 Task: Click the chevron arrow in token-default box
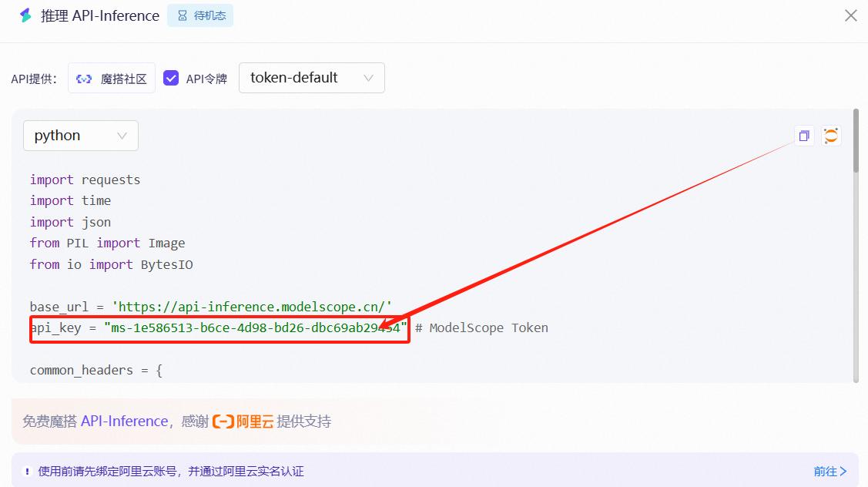coord(368,79)
